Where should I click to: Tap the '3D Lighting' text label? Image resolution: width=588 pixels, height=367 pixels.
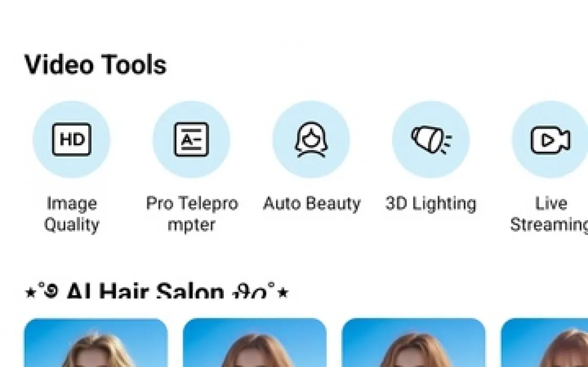click(431, 204)
